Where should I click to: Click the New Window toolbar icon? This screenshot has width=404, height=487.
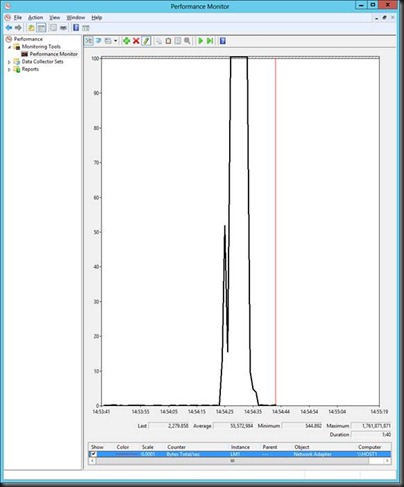[53, 28]
